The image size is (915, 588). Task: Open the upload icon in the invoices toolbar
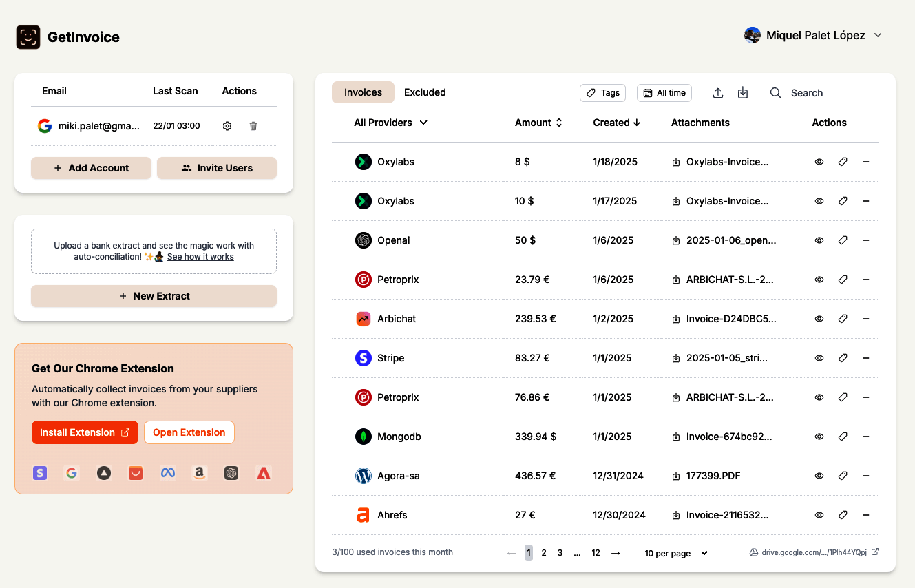[x=717, y=92]
